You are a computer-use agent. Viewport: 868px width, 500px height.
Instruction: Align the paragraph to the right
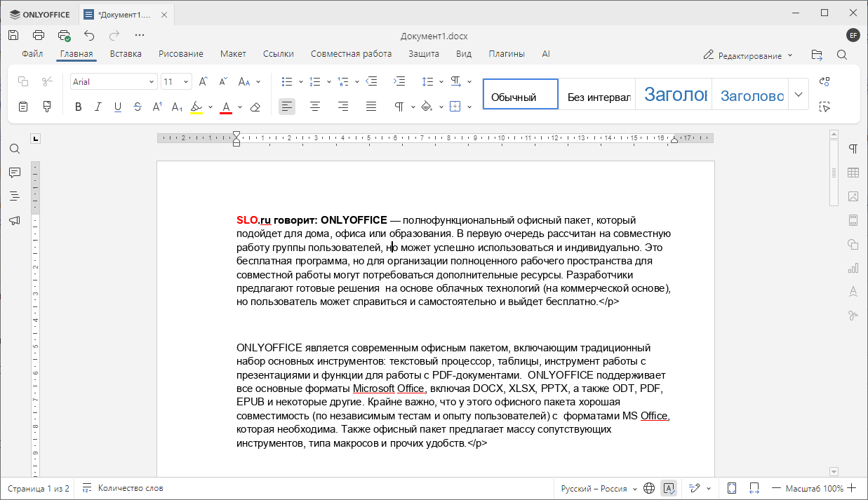click(343, 107)
